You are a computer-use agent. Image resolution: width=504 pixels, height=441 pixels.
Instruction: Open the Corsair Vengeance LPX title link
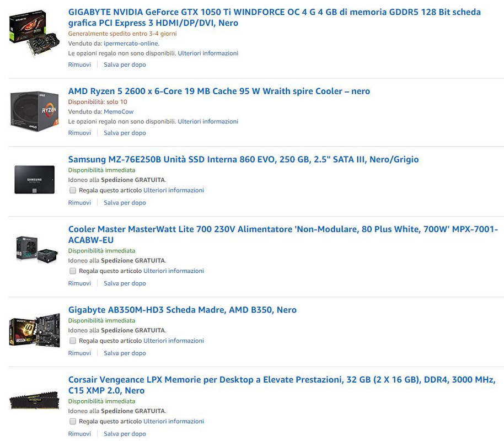pos(282,385)
